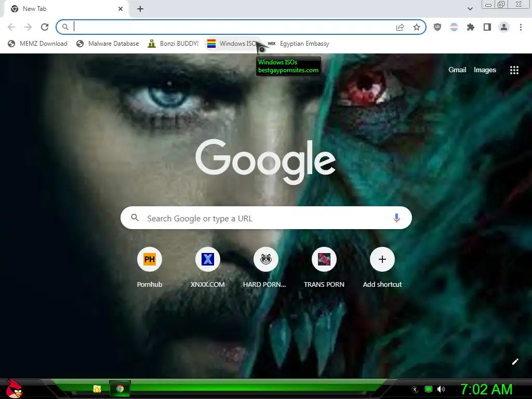This screenshot has width=532, height=399.
Task: Open the Gmail link
Action: (x=457, y=70)
